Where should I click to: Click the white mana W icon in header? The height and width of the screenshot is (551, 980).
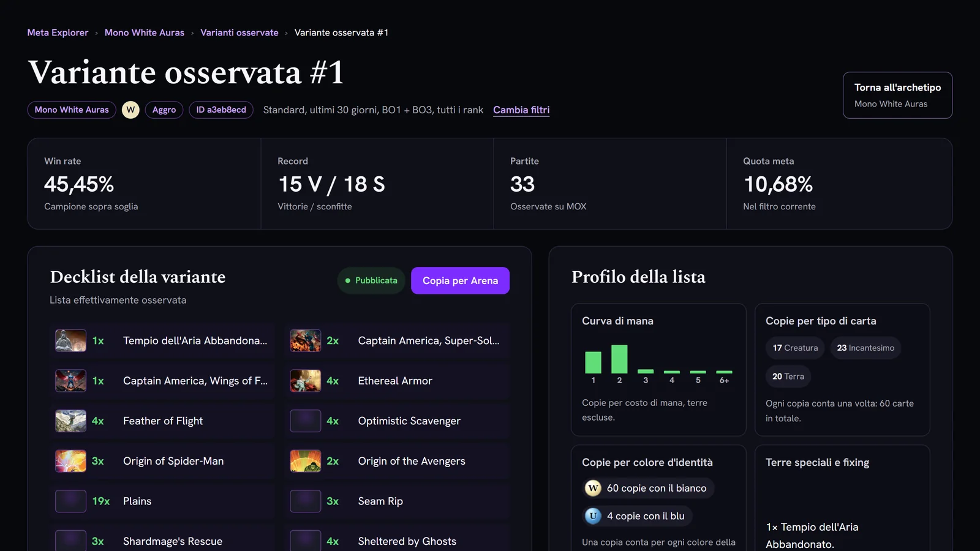click(130, 110)
